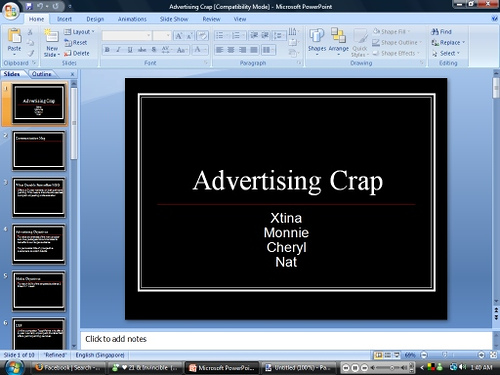Click the taskbar volume speaker icon
The width and height of the screenshot is (500, 375).
click(x=463, y=367)
